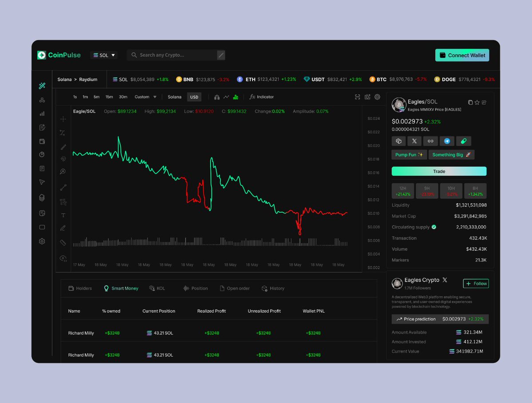Select the 8H +1.343% change box
Image resolution: width=532 pixels, height=403 pixels.
point(475,191)
